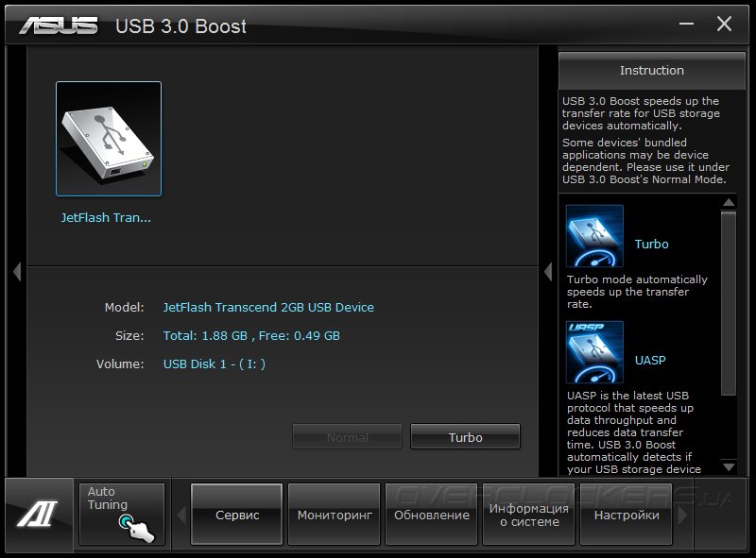Select the Instruction tab header
Image resolution: width=756 pixels, height=558 pixels.
pyautogui.click(x=652, y=71)
